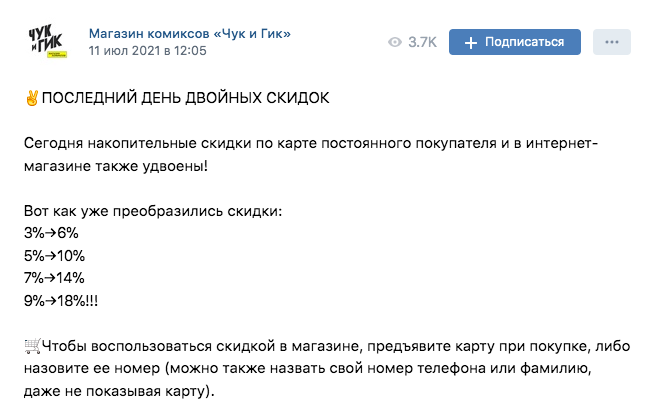Click the eye views icon
Viewport: 655px width, 417px height.
pyautogui.click(x=394, y=42)
